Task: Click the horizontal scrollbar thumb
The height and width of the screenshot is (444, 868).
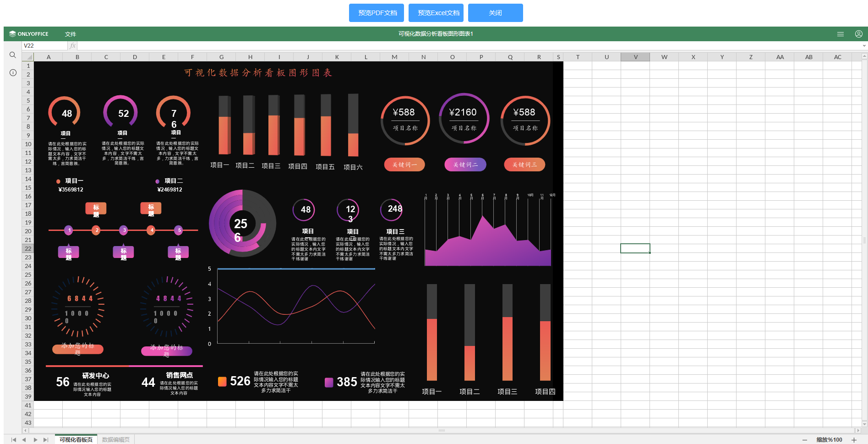Action: click(442, 431)
